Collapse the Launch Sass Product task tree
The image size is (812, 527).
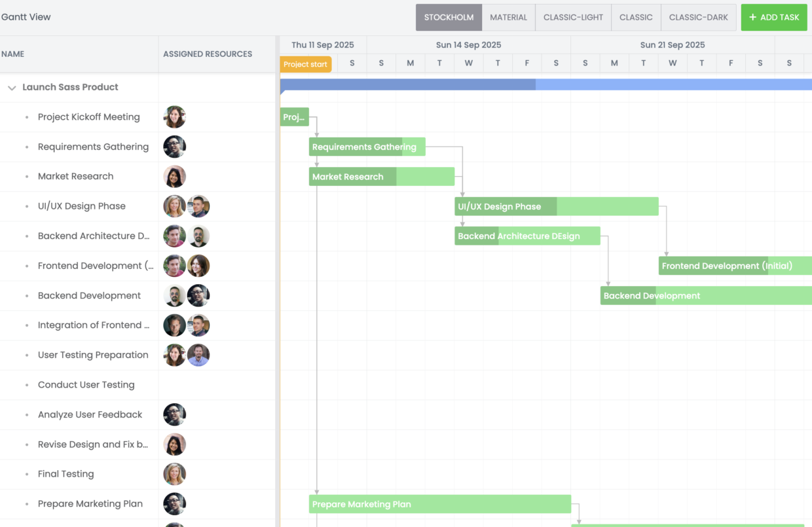click(x=11, y=86)
